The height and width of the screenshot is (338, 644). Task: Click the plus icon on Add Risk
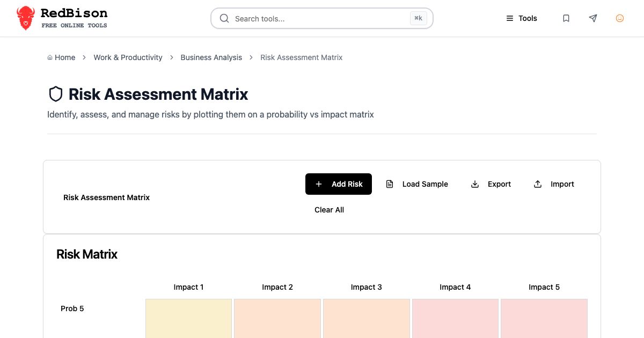(319, 184)
